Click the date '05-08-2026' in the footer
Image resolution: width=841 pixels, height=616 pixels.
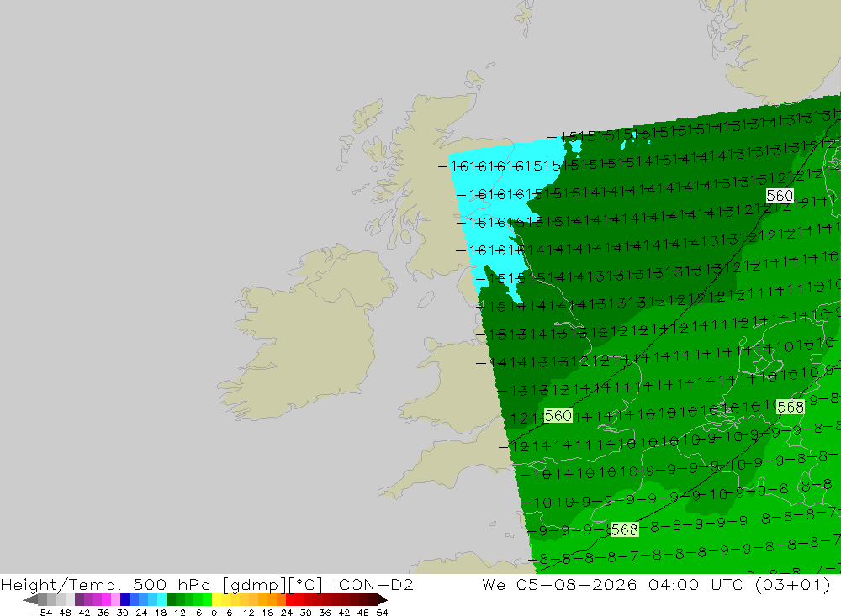(577, 584)
